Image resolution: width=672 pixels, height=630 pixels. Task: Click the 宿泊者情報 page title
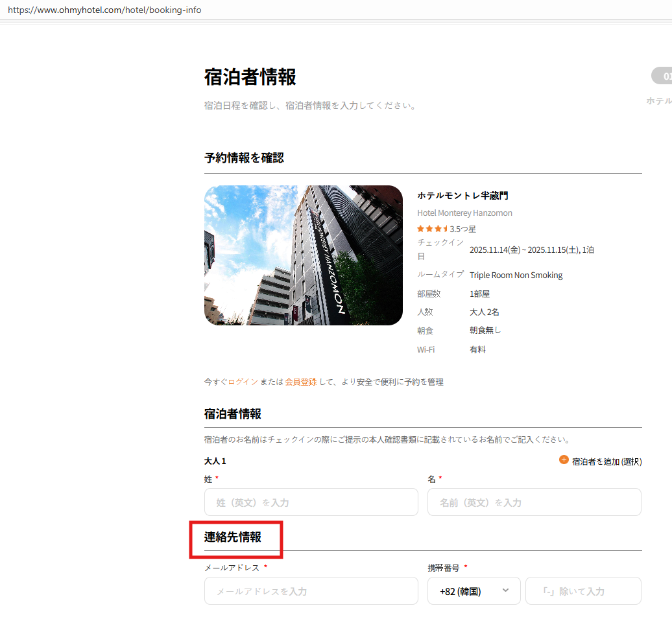tap(250, 77)
